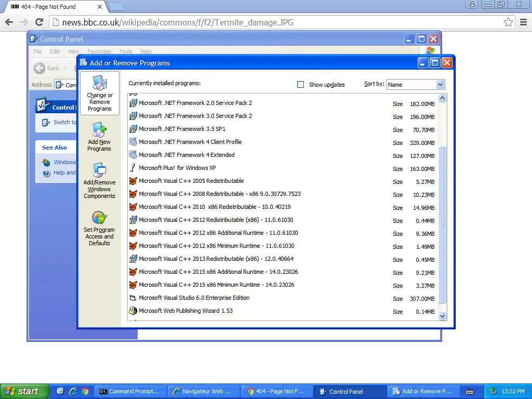This screenshot has width=532, height=399.
Task: Go back with Chrome back arrow
Action: pos(9,22)
